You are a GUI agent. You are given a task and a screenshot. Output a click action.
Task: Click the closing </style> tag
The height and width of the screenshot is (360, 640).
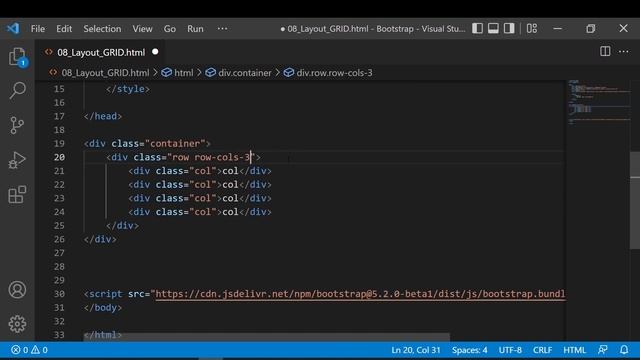tap(128, 89)
